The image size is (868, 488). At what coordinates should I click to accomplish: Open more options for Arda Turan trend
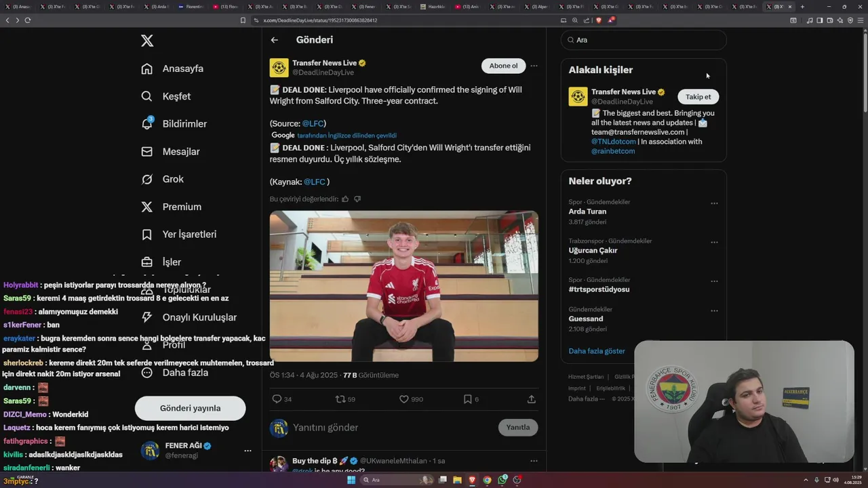(714, 203)
